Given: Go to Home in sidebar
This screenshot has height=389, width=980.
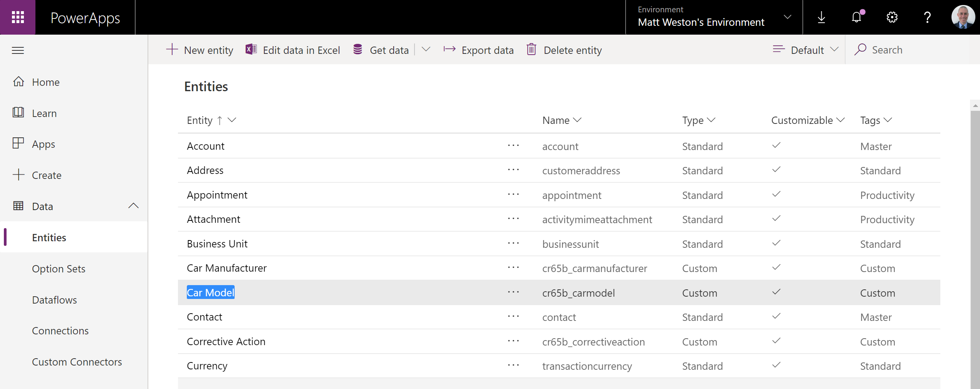Looking at the screenshot, I should click(46, 82).
